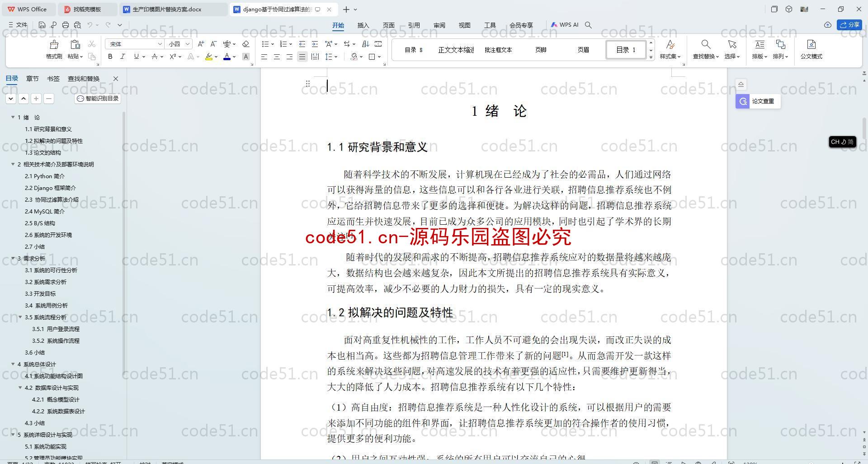The image size is (868, 464).
Task: Toggle italic formatting
Action: 123,57
